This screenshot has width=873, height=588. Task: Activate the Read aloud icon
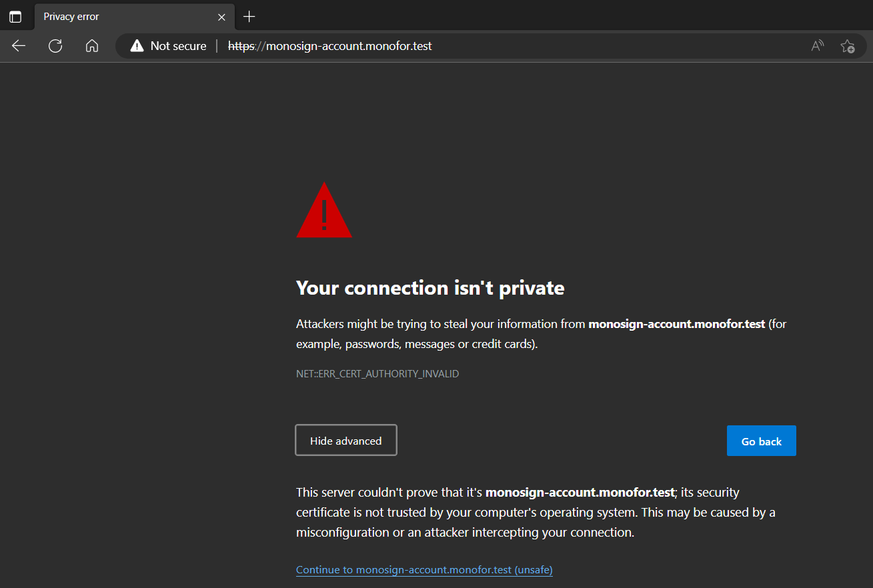(x=817, y=46)
